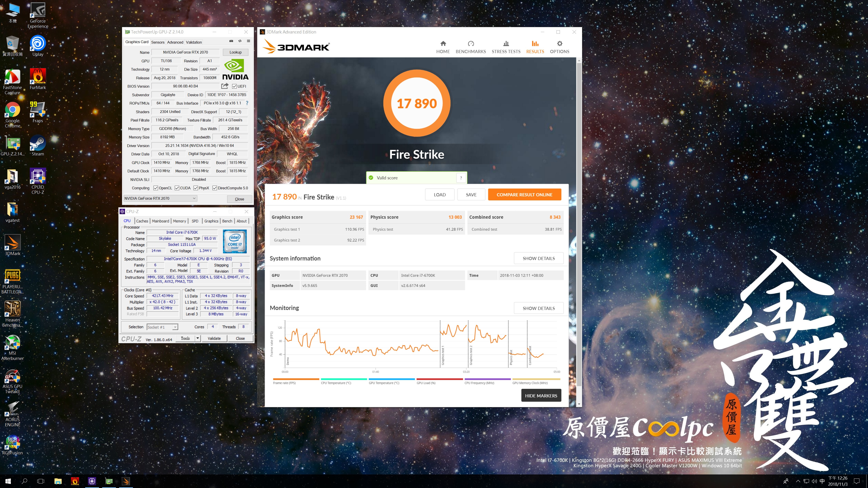868x488 pixels.
Task: Launch PLAYERUNKNOWN'S BATTLEGROUNDS desktop icon
Action: 12,281
